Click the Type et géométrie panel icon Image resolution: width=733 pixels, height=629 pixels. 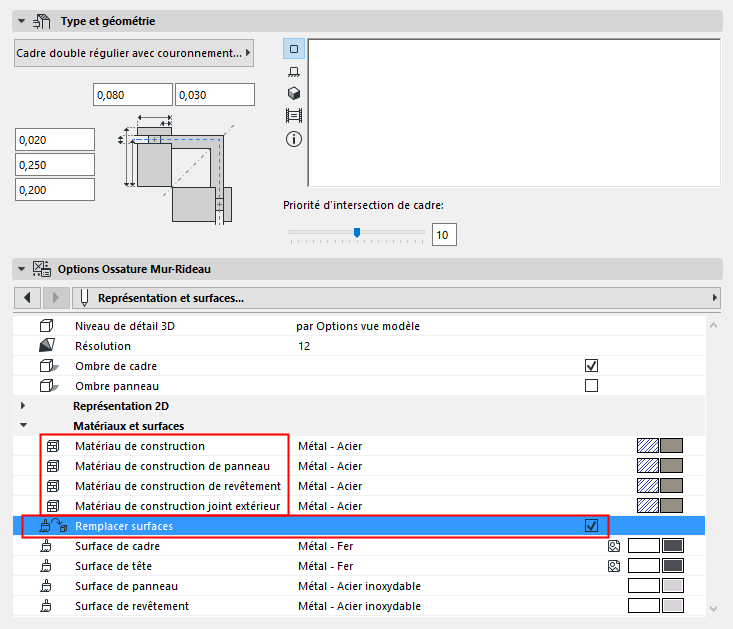coord(42,21)
